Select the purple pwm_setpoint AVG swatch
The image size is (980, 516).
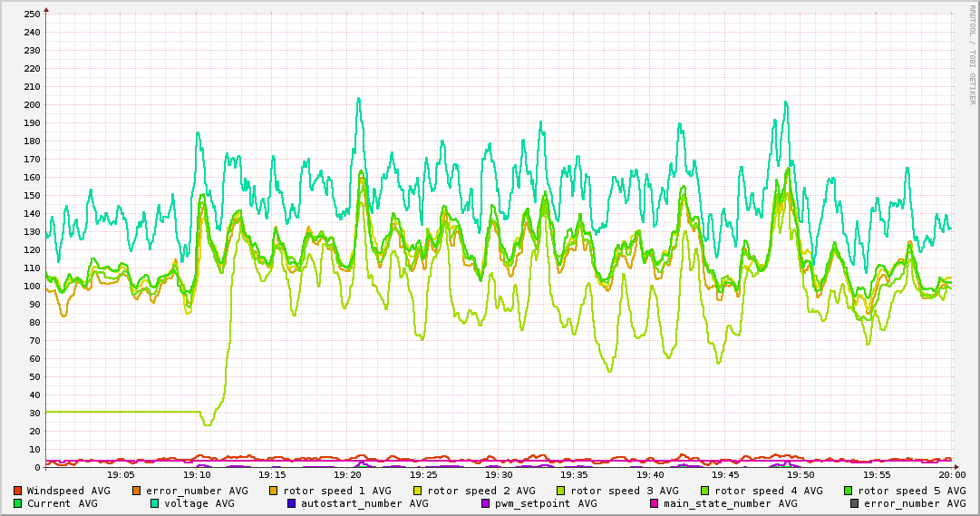[486, 503]
